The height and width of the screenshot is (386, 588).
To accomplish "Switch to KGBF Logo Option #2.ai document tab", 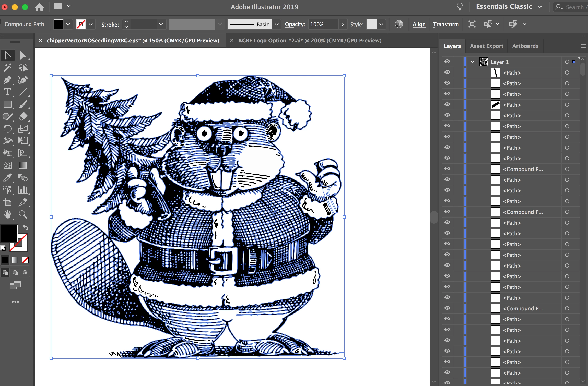I will [310, 41].
